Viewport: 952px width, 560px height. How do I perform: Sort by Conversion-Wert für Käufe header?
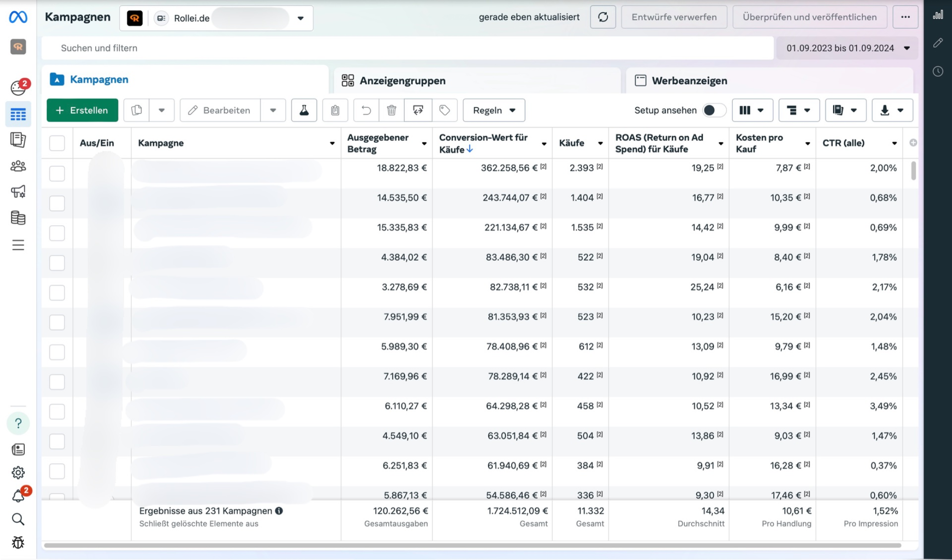(483, 143)
